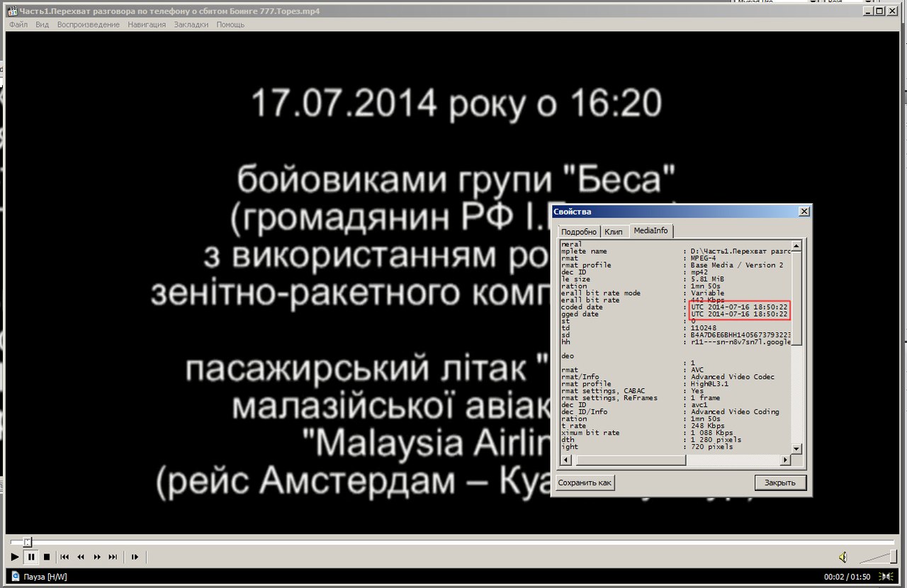Viewport: 907px width, 588px height.
Task: Click horizontal scroll right arrow
Action: point(785,460)
